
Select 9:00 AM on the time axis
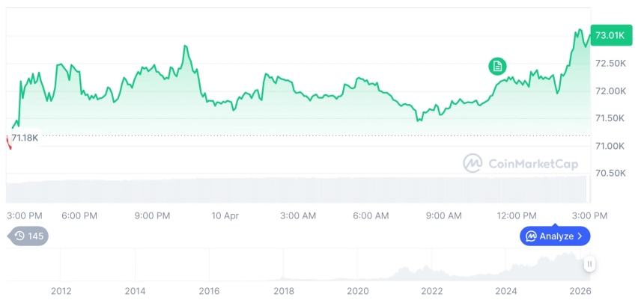click(x=444, y=215)
